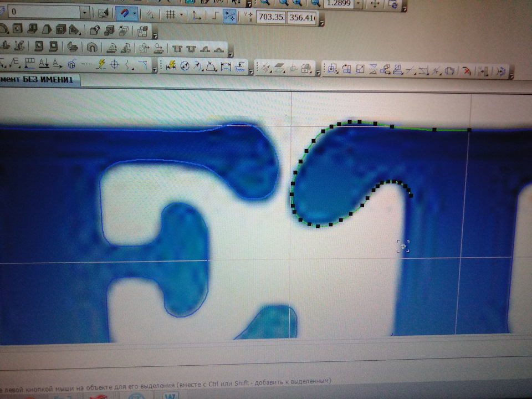Select the unfold sheet body icon
532x399 pixels.
(111, 48)
